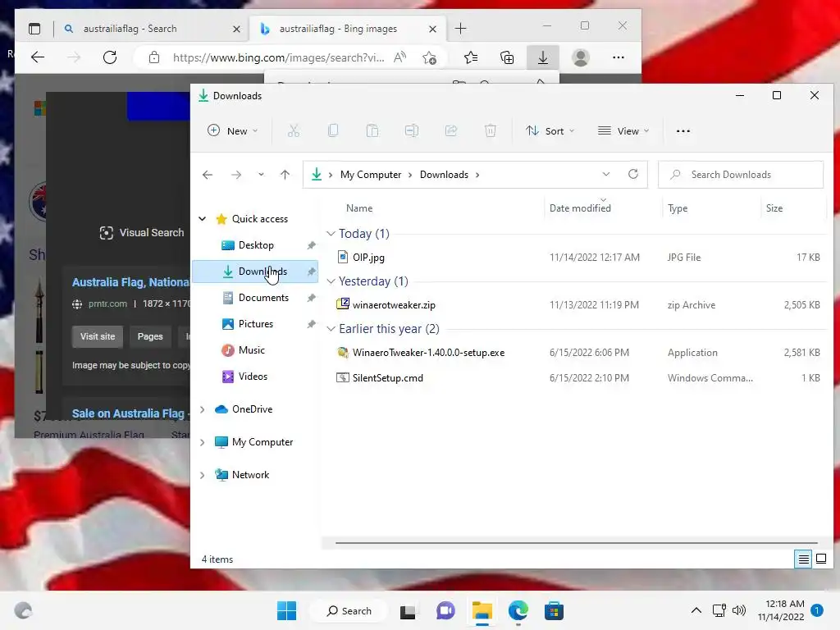
Task: Click the Rename icon in Explorer toolbar
Action: 412,130
